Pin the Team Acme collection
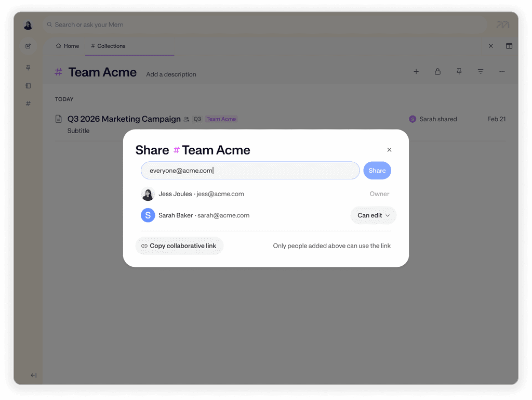This screenshot has height=400, width=532. 459,71
